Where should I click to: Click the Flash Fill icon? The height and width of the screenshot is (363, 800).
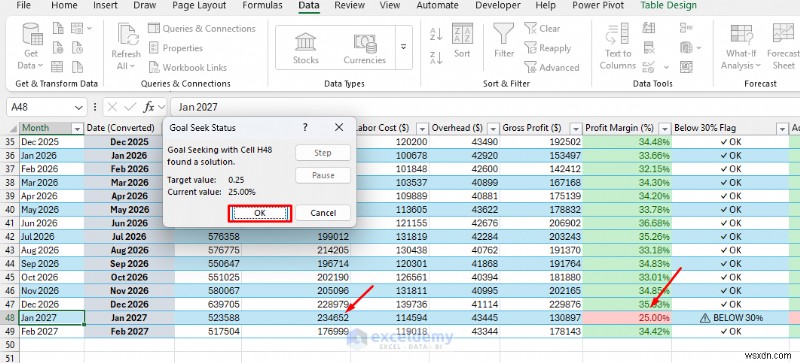pos(649,28)
